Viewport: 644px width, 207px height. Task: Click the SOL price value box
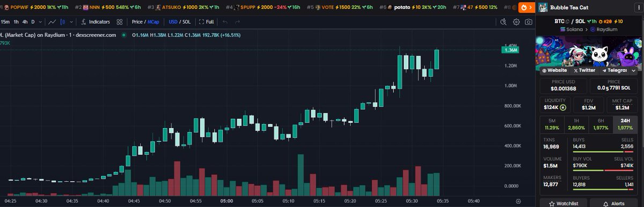pos(614,85)
